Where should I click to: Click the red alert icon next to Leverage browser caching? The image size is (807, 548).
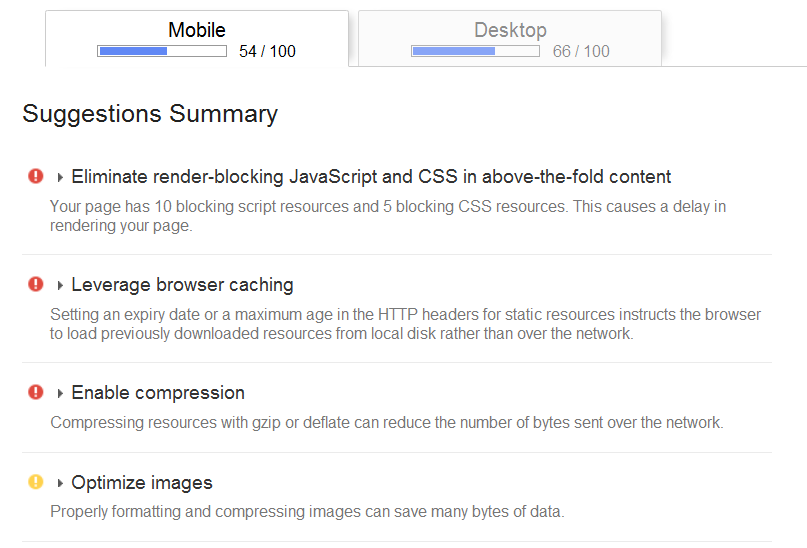[36, 284]
